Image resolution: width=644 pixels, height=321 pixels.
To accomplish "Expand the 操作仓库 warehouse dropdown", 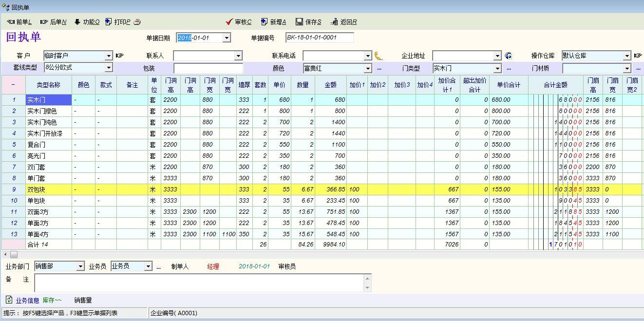I will coord(627,56).
